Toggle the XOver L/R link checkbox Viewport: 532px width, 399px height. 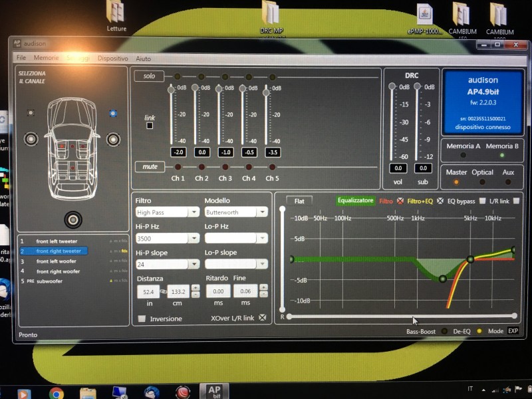262,318
